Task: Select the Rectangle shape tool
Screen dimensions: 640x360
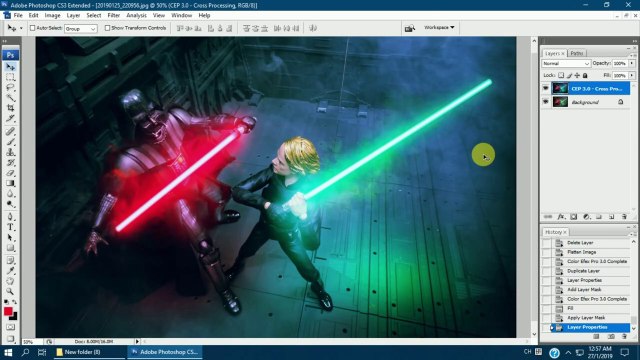Action: (x=10, y=248)
